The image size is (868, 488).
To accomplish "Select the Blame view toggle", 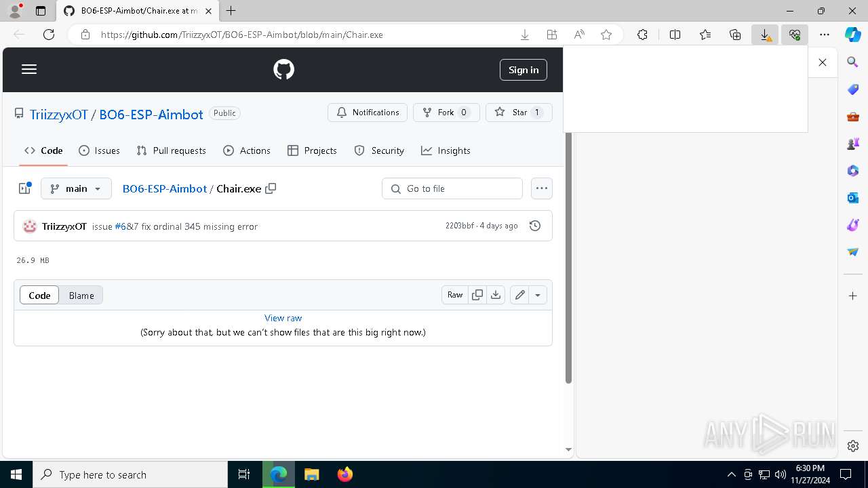I will coord(81,295).
